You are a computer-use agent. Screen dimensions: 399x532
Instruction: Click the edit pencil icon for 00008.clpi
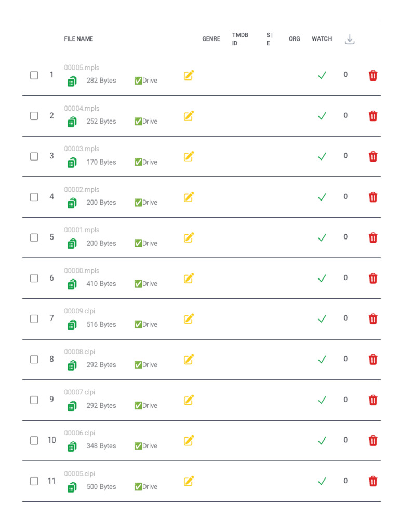point(189,360)
